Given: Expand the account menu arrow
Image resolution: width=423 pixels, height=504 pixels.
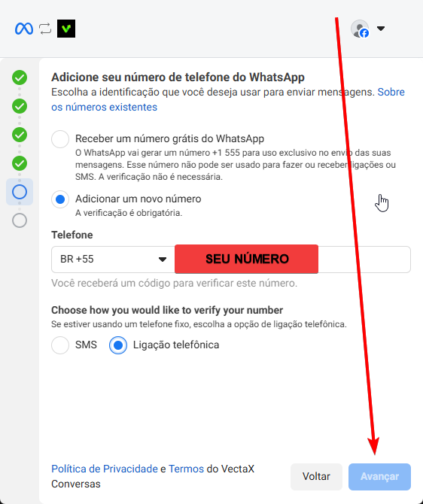Looking at the screenshot, I should 381,29.
